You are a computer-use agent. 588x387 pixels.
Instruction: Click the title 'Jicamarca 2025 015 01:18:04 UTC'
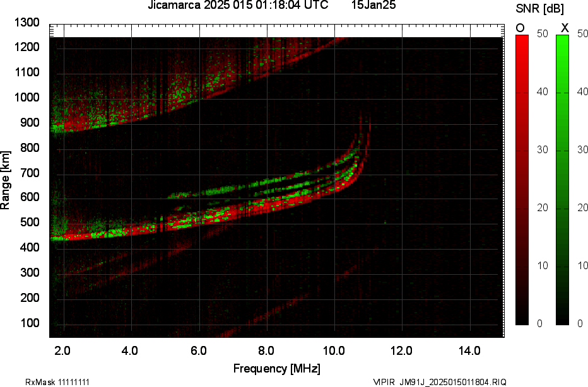tap(238, 5)
